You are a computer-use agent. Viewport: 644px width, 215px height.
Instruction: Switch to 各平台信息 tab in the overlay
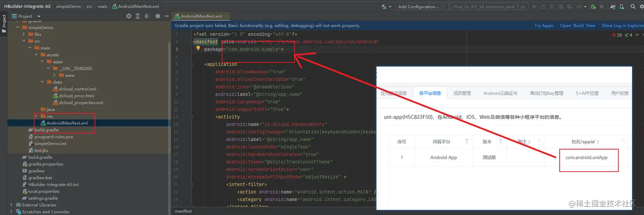pyautogui.click(x=430, y=93)
